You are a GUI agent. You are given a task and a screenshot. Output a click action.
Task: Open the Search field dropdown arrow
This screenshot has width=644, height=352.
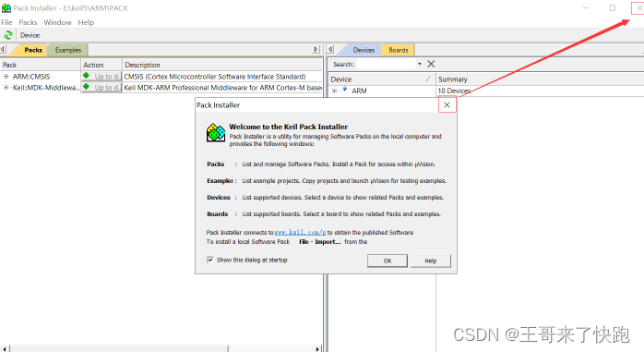tap(420, 64)
